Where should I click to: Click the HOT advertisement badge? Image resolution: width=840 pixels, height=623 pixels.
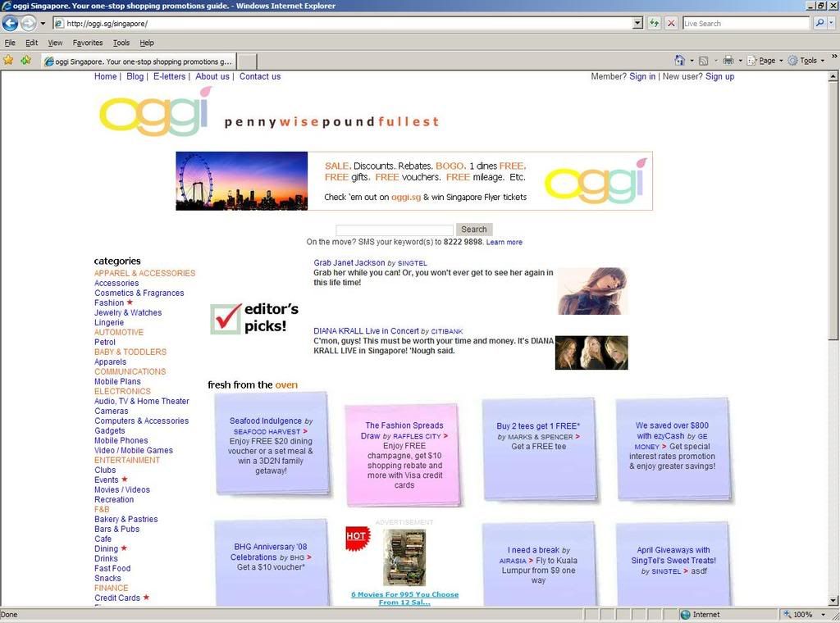point(358,537)
